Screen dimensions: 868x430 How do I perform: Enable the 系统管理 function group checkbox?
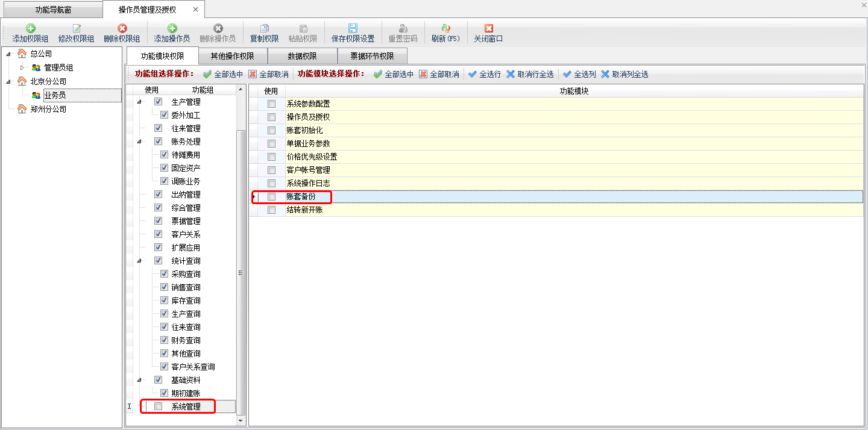(x=159, y=407)
